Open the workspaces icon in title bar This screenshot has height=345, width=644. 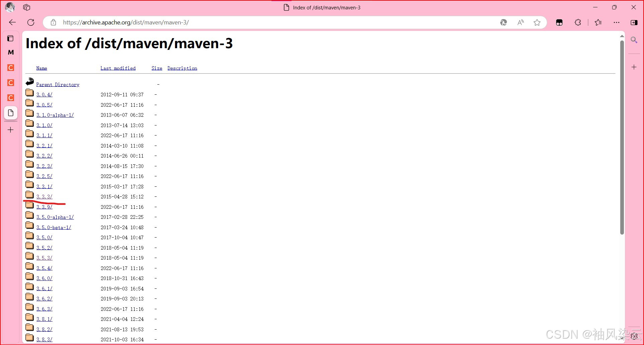click(27, 7)
